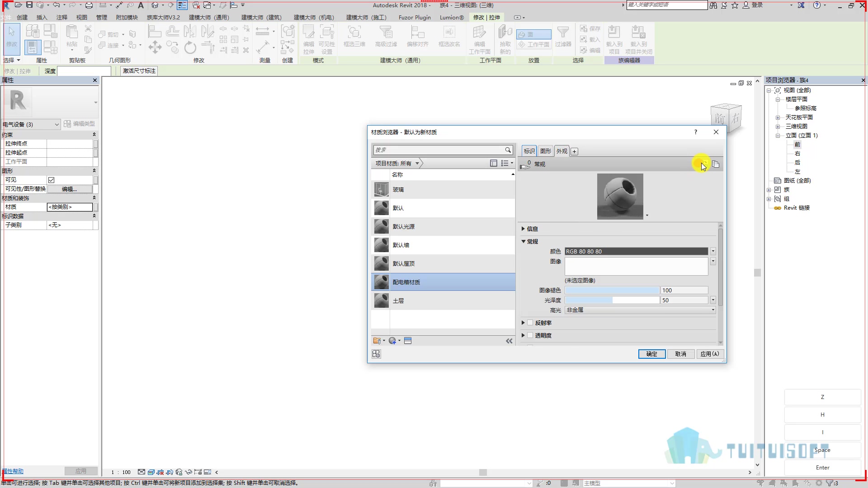Image resolution: width=868 pixels, height=488 pixels.
Task: Toggle the Thin Lines icon in top toolbar
Action: (x=182, y=5)
